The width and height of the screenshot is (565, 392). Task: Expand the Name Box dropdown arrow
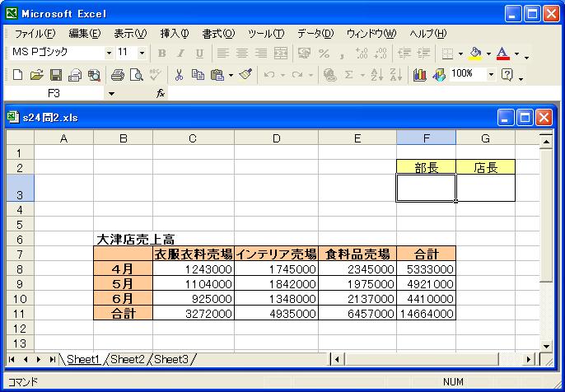111,94
